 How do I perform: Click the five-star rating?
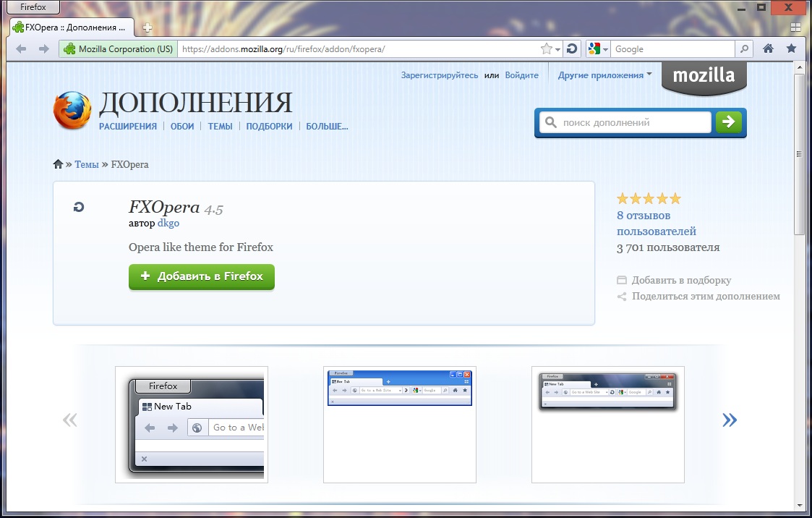coord(649,198)
